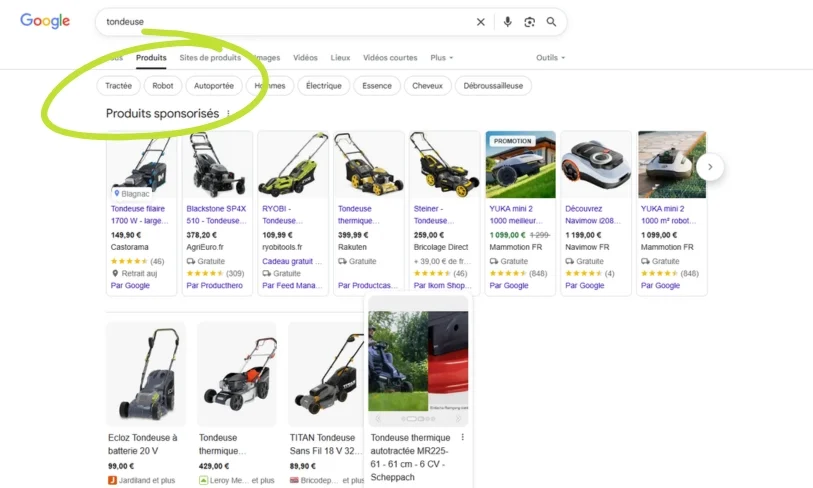The height and width of the screenshot is (488, 813).
Task: Open the Vidéos courtes tab
Action: coord(390,58)
